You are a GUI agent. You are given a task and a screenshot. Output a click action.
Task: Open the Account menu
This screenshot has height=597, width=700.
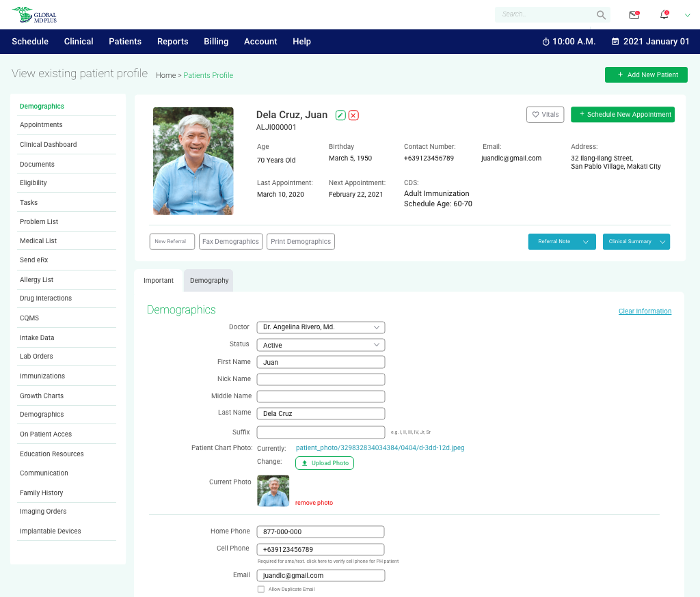[260, 42]
